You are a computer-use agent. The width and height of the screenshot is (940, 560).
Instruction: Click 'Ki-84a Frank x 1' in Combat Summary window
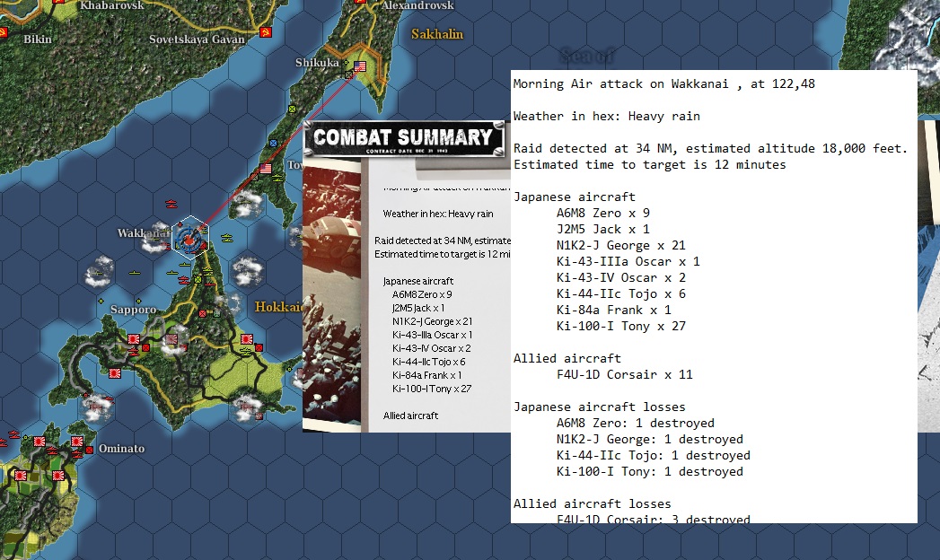(x=426, y=375)
